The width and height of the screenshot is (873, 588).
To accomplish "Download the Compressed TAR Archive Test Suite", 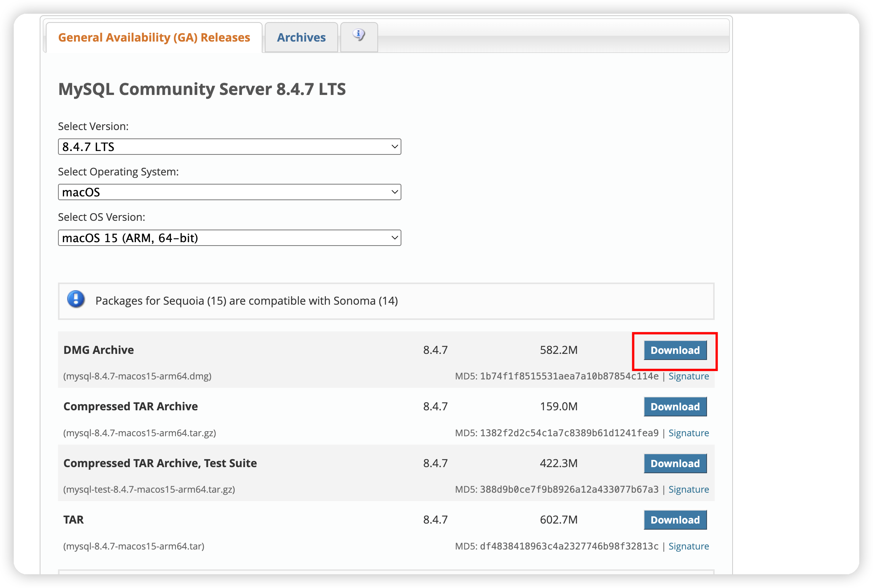I will click(675, 463).
